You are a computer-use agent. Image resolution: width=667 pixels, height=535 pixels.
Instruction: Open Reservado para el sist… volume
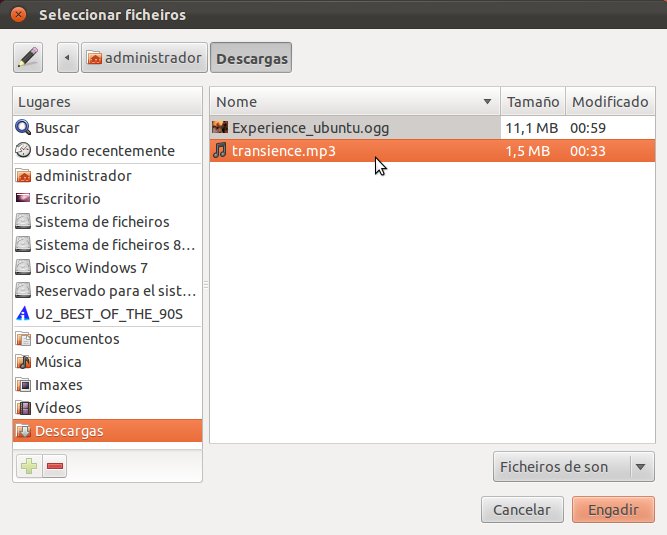point(108,291)
